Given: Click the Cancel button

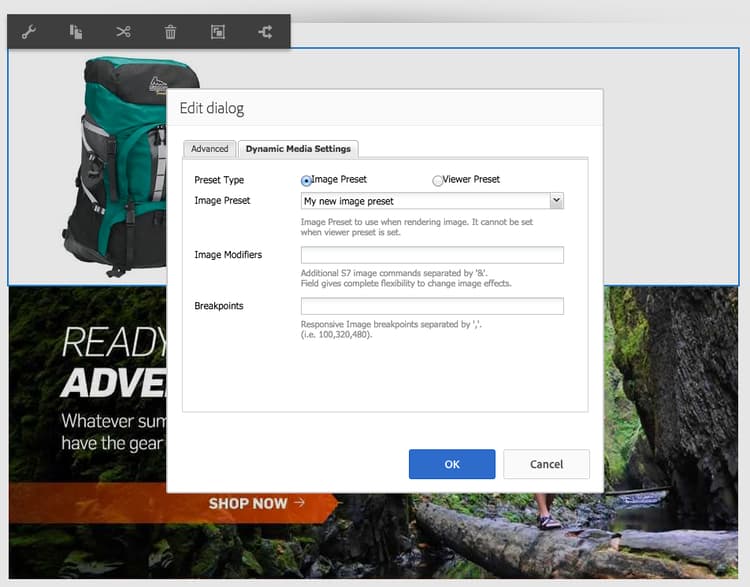Looking at the screenshot, I should pos(546,464).
